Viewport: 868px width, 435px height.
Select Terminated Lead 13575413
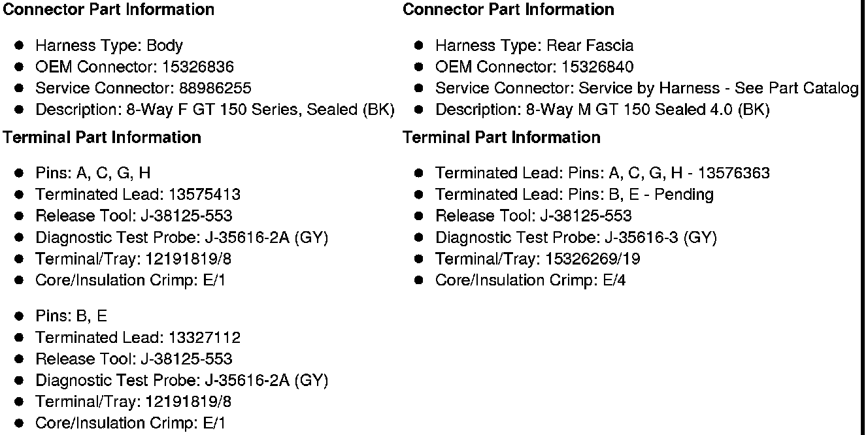click(x=137, y=195)
